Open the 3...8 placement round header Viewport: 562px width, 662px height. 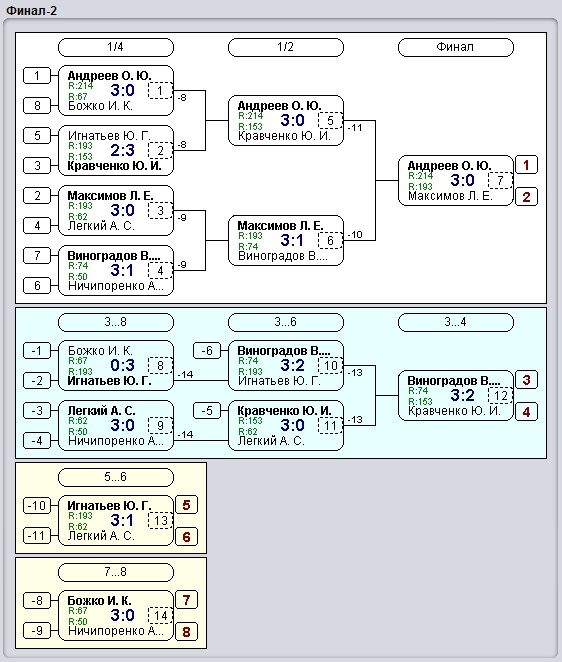point(116,322)
